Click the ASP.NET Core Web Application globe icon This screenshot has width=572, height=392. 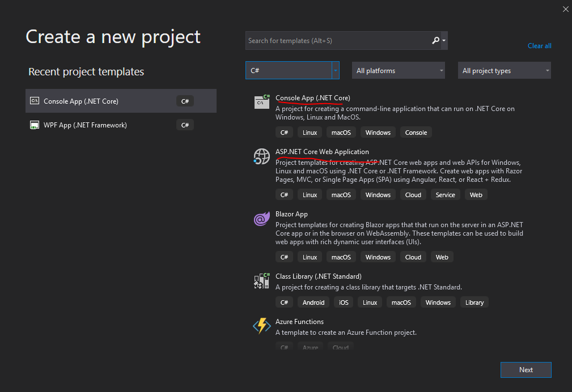click(261, 156)
